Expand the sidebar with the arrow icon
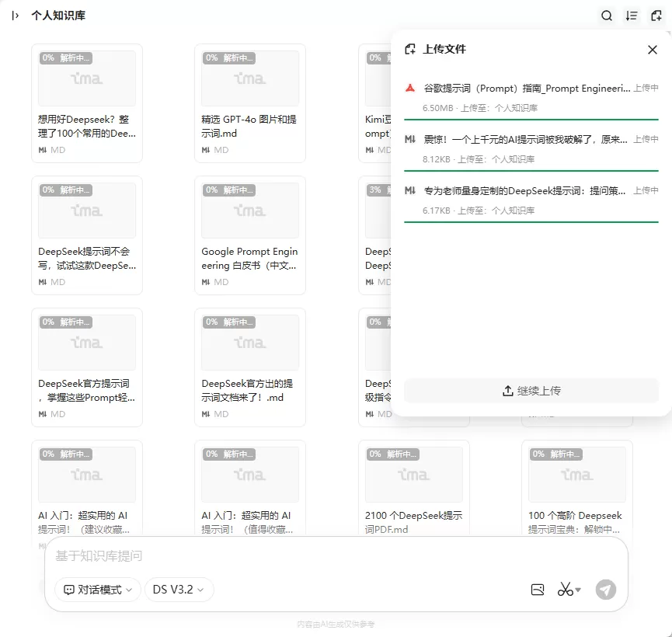The image size is (672, 637). pos(15,16)
